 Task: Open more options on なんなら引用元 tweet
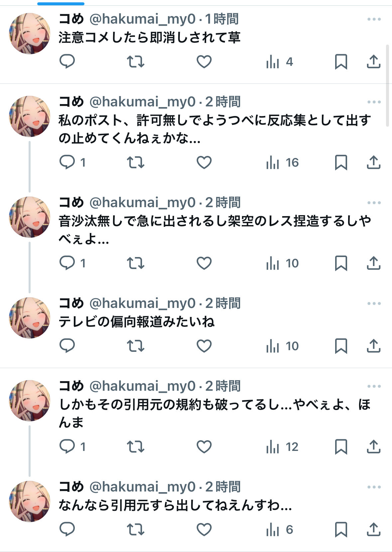[x=374, y=487]
